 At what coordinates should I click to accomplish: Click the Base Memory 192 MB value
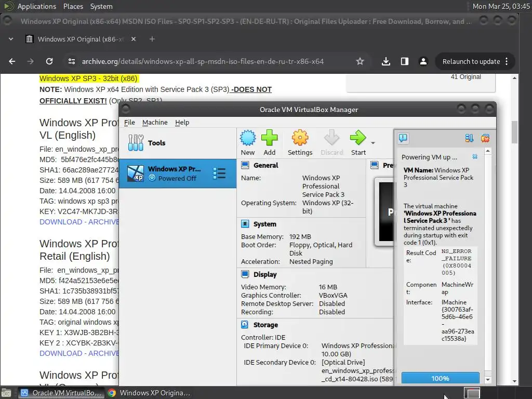coord(300,236)
